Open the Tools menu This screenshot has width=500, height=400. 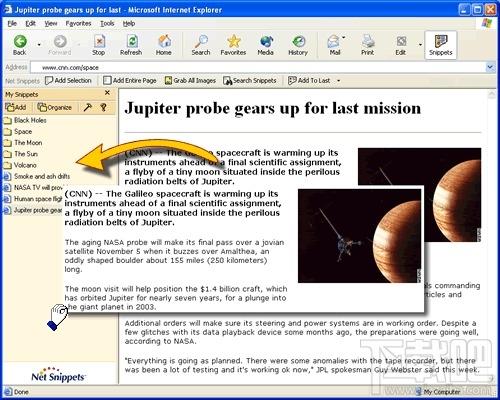click(x=107, y=23)
